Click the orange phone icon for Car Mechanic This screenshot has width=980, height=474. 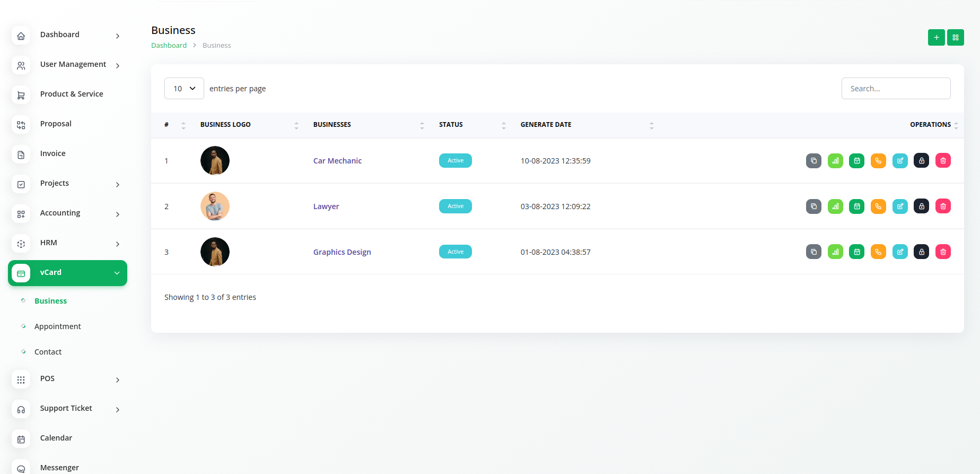point(878,161)
